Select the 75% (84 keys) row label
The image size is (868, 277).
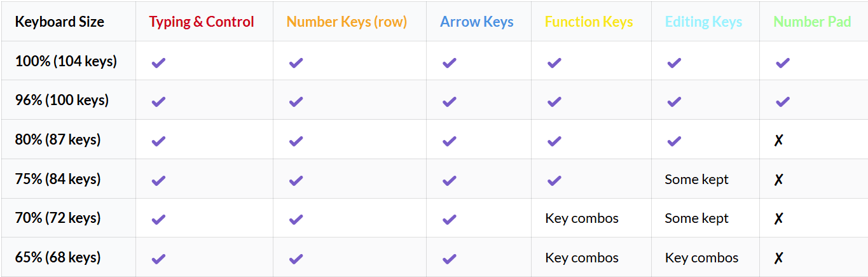[x=58, y=179]
